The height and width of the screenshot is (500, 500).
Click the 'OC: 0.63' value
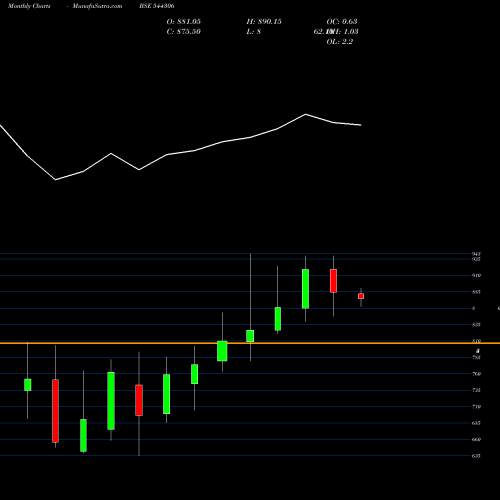(342, 21)
